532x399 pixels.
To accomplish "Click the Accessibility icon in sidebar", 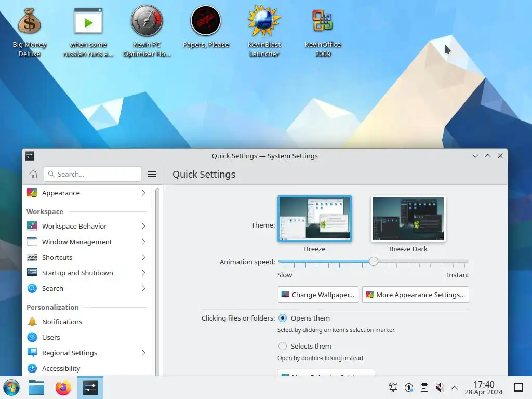I will coord(32,368).
